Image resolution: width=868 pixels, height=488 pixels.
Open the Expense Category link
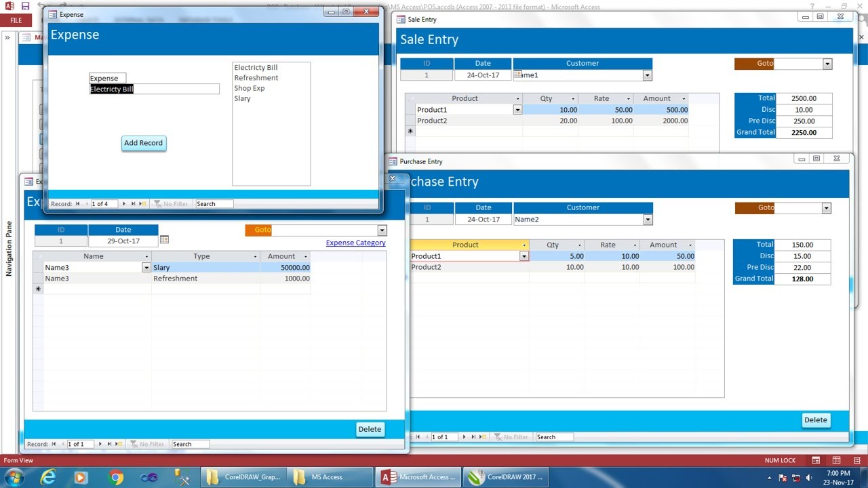[355, 243]
